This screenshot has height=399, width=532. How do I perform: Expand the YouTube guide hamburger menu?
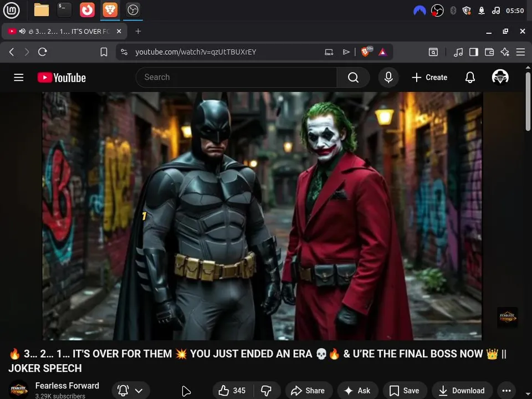point(19,78)
